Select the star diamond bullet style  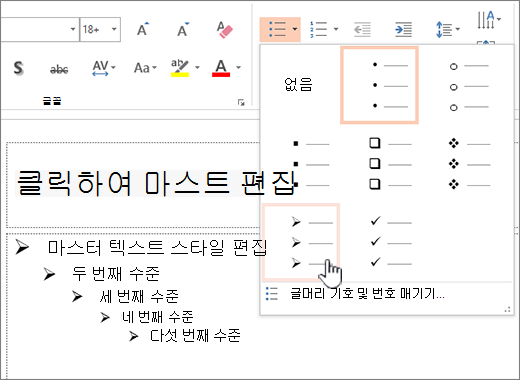(469, 164)
